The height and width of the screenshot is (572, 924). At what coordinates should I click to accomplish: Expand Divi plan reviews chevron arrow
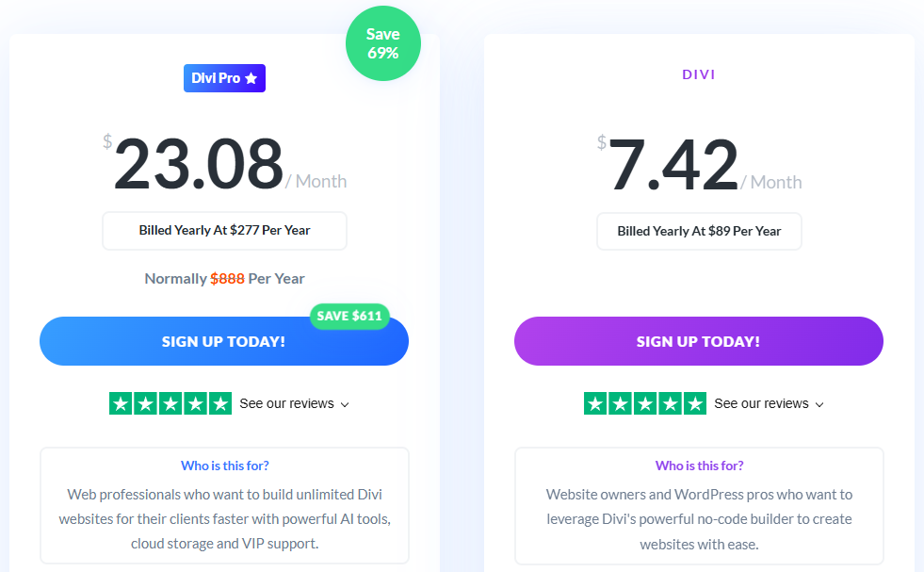819,404
